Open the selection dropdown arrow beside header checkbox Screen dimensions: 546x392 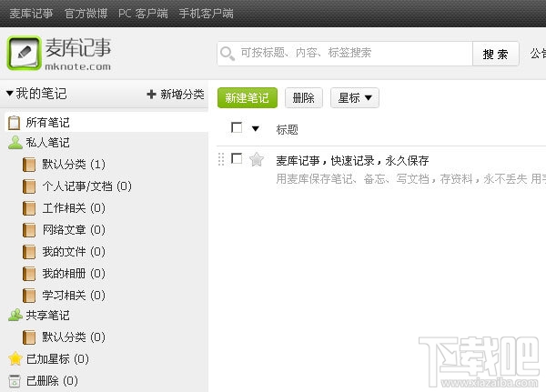point(255,129)
